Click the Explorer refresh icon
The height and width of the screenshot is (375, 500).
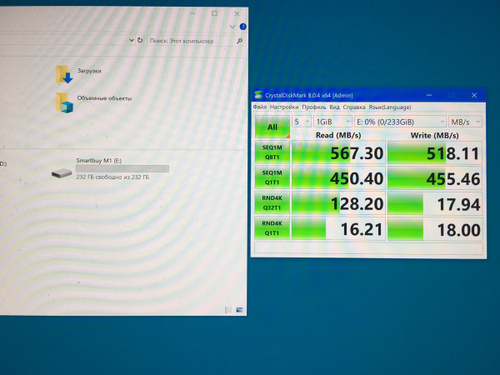tap(140, 40)
